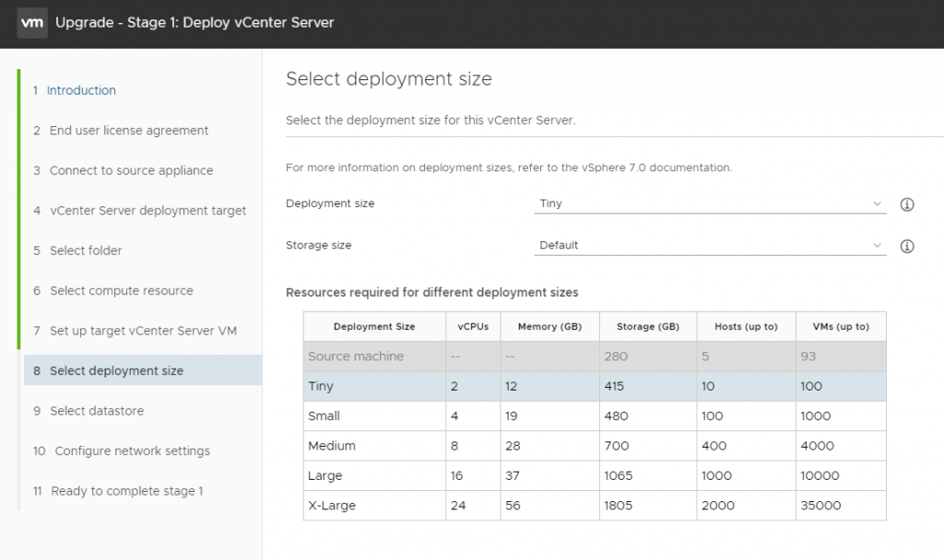This screenshot has width=944, height=560.
Task: Click the Storage (GB) column header
Action: (x=648, y=327)
